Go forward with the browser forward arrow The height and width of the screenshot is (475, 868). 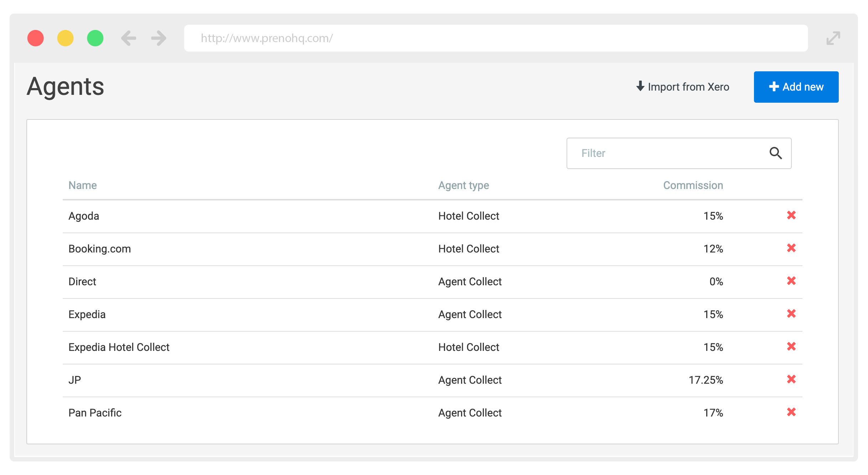pos(159,38)
